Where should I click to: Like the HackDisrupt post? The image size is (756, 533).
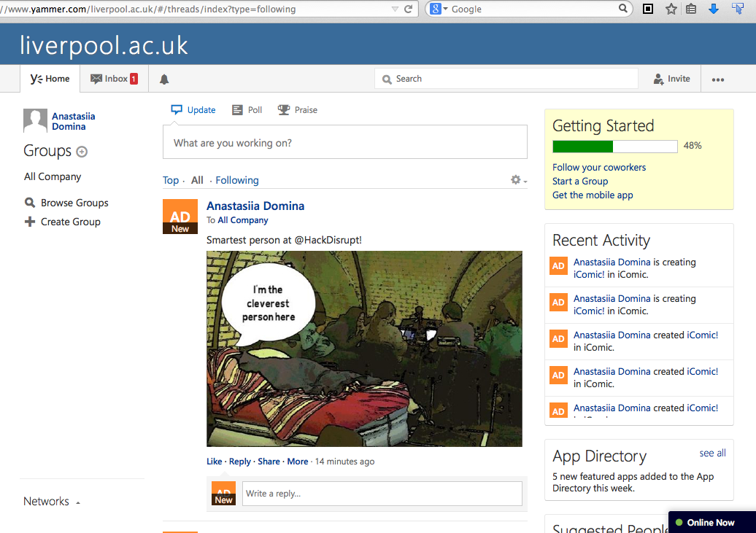(214, 462)
